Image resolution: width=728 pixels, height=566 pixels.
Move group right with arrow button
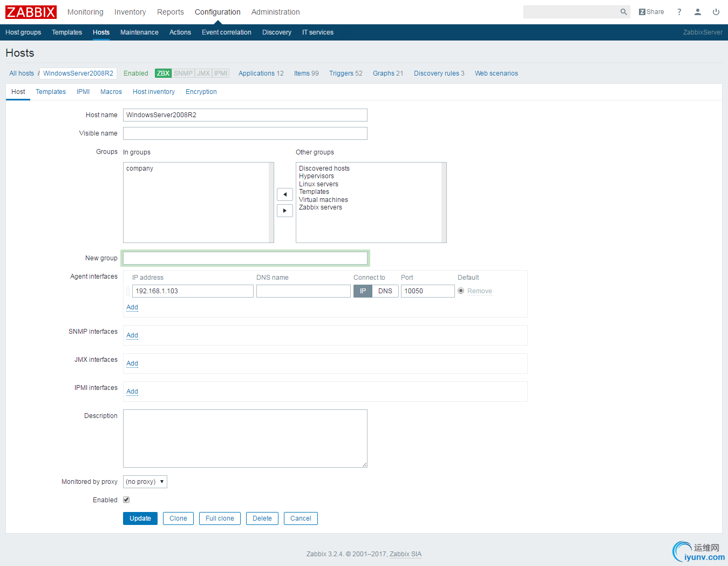coord(285,211)
